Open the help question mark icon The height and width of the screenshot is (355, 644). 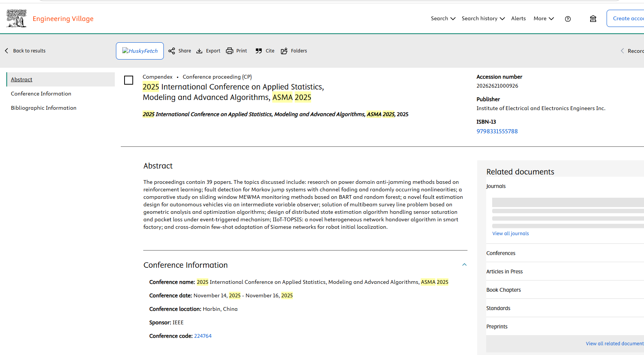[x=568, y=19]
